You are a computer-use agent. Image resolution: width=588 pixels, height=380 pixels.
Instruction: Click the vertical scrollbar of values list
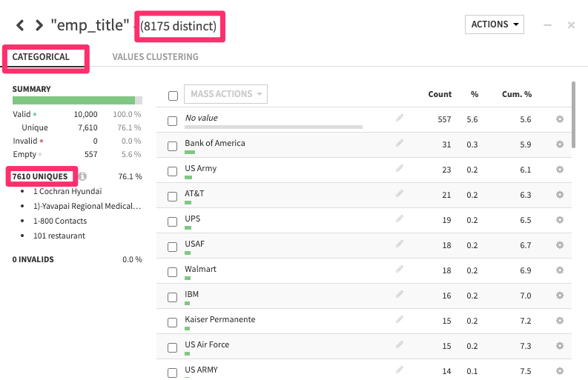pyautogui.click(x=574, y=115)
